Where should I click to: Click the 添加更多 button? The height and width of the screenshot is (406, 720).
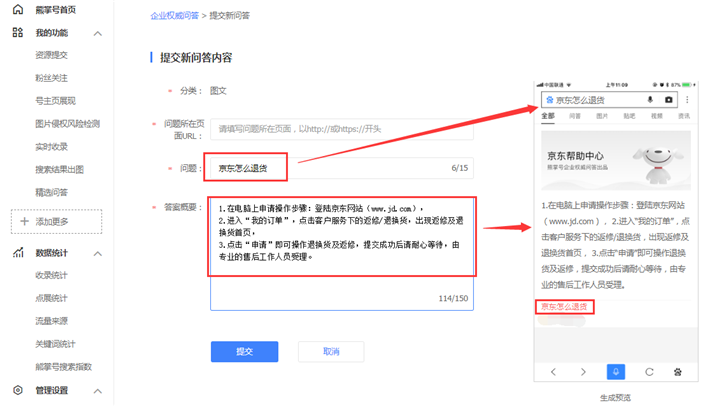click(x=56, y=221)
